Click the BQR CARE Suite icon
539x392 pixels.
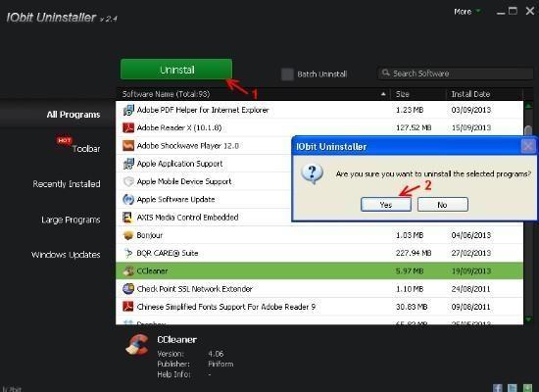point(128,253)
